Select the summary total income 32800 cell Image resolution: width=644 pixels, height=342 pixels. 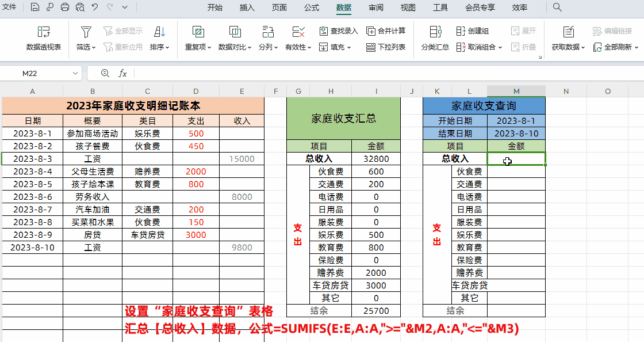coord(376,159)
